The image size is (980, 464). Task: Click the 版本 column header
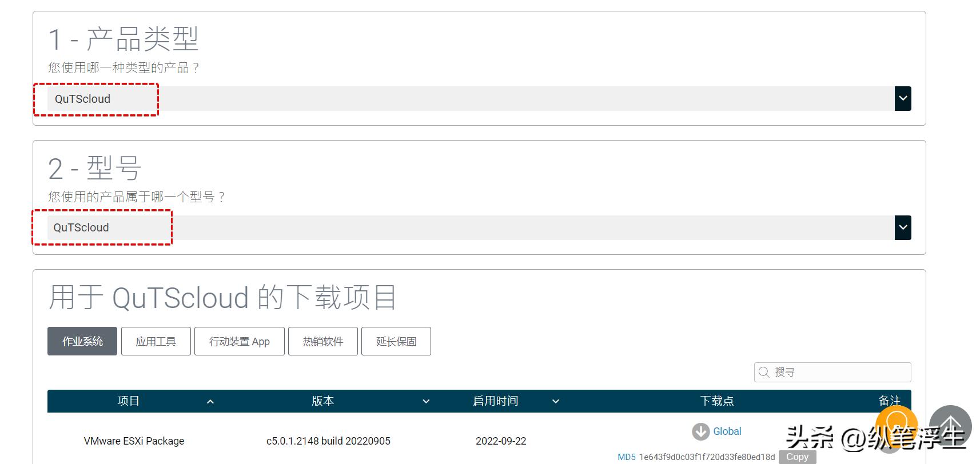coord(323,401)
